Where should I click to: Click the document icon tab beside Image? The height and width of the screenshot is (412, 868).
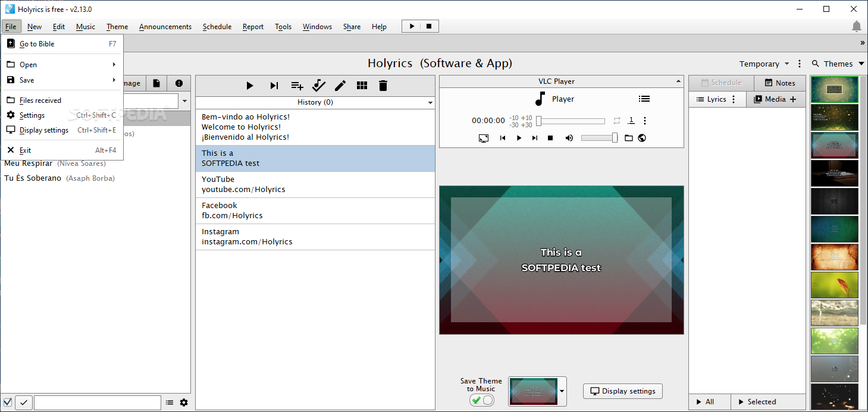tap(156, 84)
